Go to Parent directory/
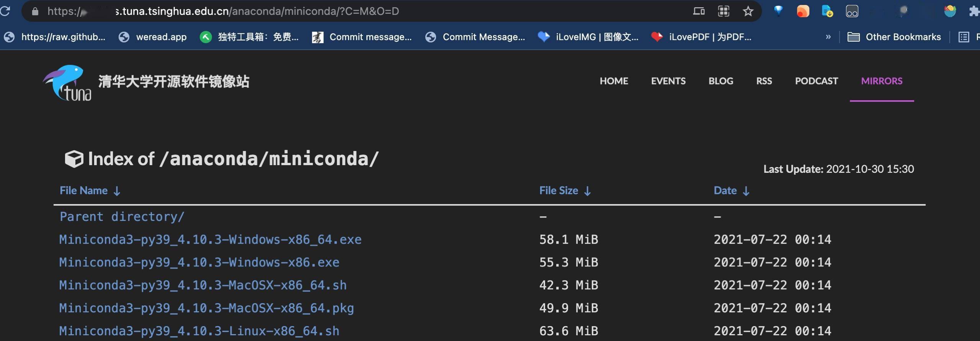The height and width of the screenshot is (341, 980). 122,217
